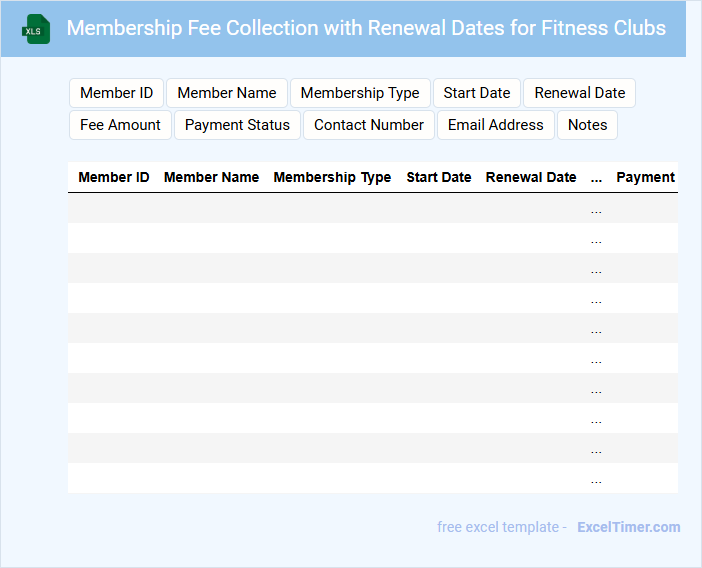
Task: Click the Member Name column header
Action: 211,177
